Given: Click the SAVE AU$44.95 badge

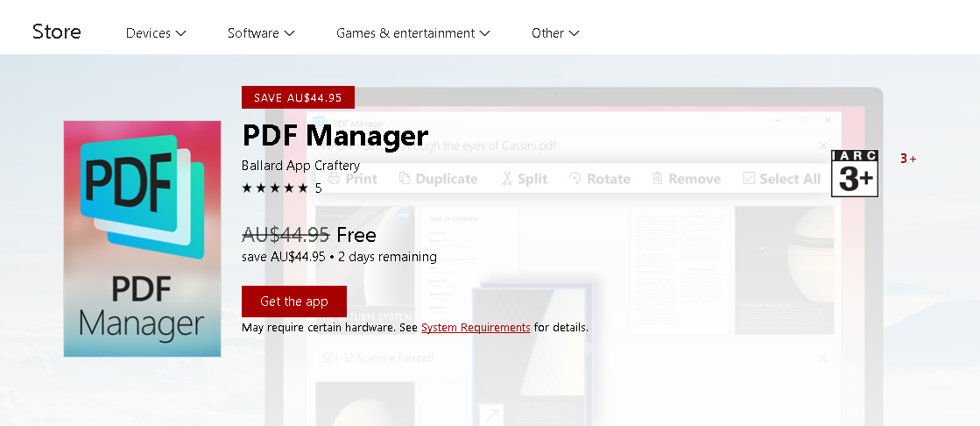Looking at the screenshot, I should pyautogui.click(x=298, y=97).
